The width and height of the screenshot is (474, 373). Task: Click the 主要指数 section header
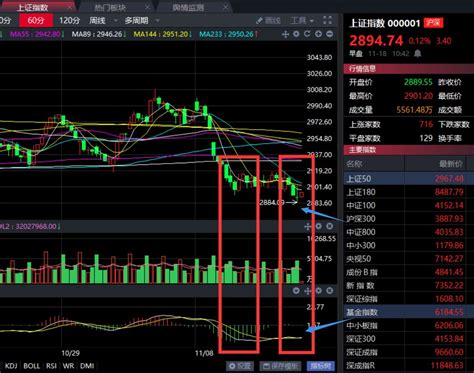(x=409, y=150)
